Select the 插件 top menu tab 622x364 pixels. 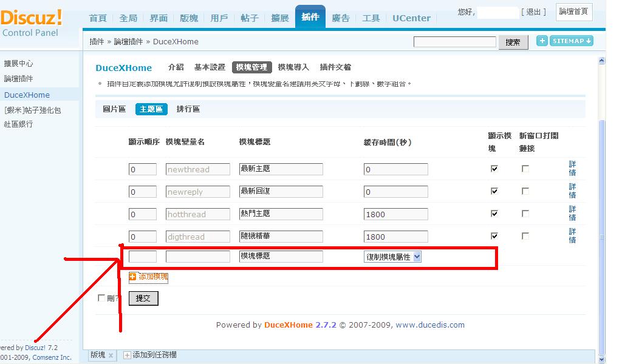click(310, 17)
